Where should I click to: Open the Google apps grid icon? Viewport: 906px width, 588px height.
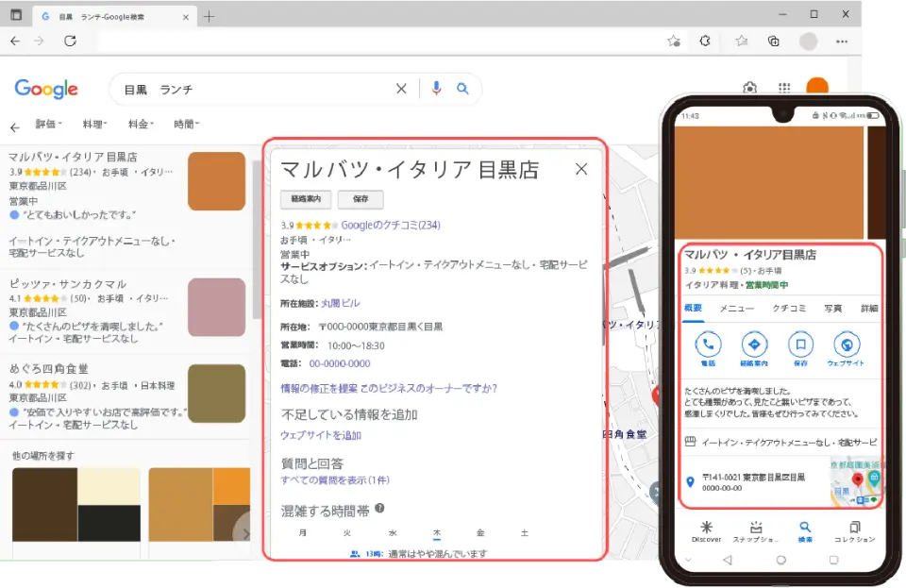point(784,88)
